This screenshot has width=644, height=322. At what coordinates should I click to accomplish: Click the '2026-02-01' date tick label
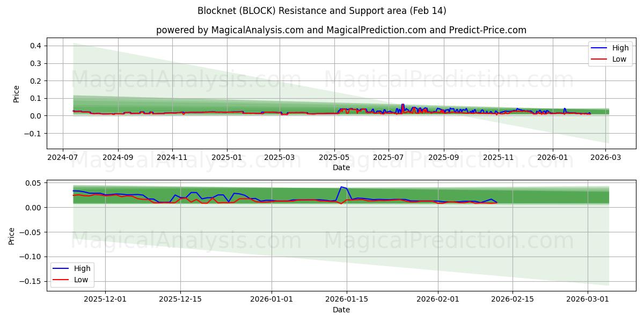(x=438, y=300)
